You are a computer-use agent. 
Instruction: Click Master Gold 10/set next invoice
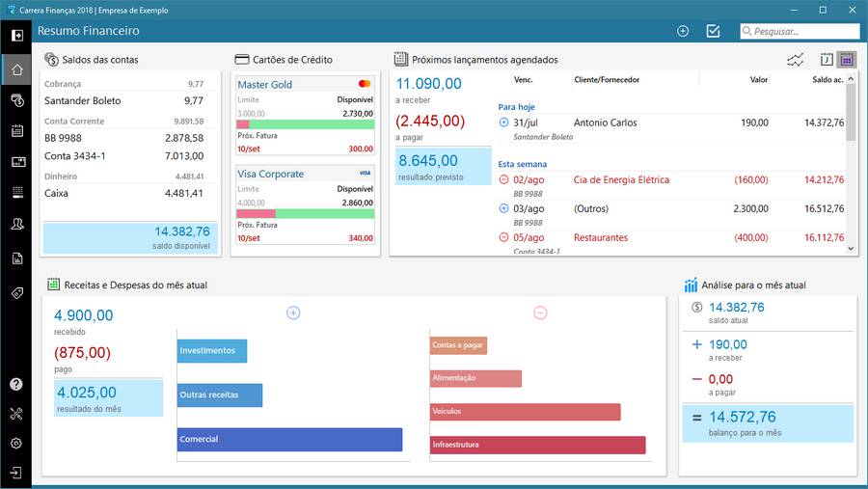(306, 149)
